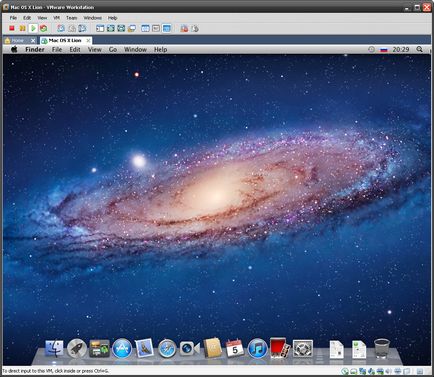434x377 pixels.
Task: Open FaceTime camera icon in the dock
Action: pyautogui.click(x=189, y=349)
